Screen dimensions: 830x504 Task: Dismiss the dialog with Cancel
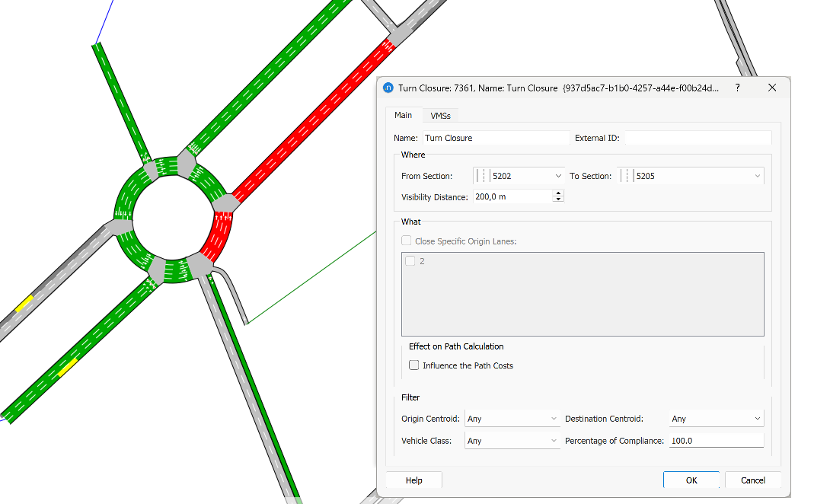pos(752,480)
